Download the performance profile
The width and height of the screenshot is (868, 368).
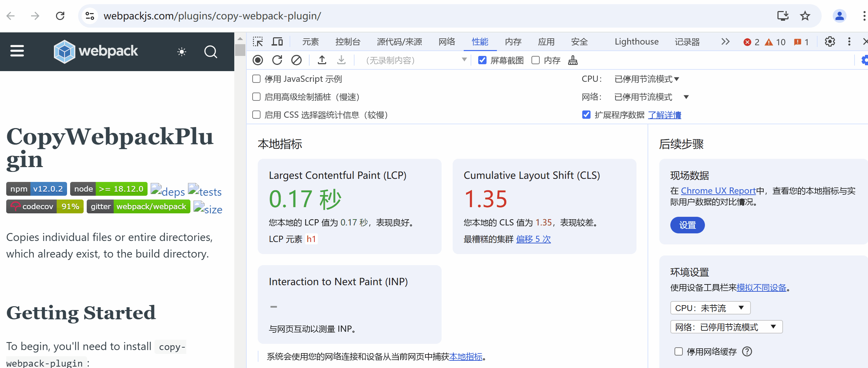341,60
